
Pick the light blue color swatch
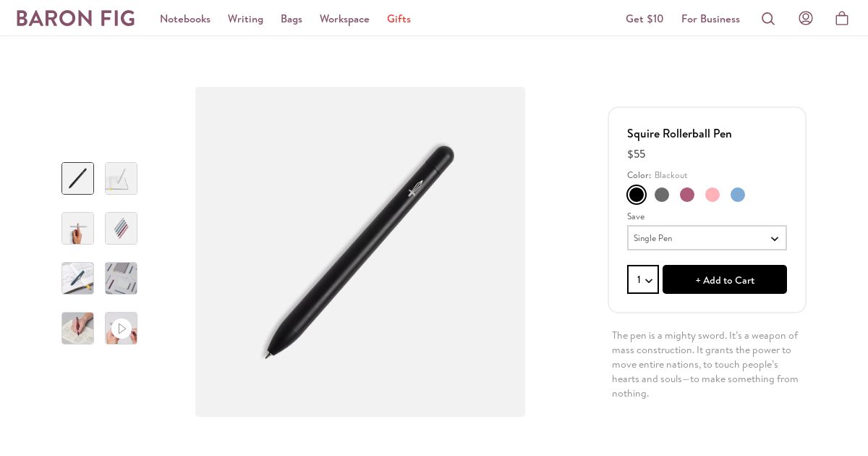pos(738,195)
